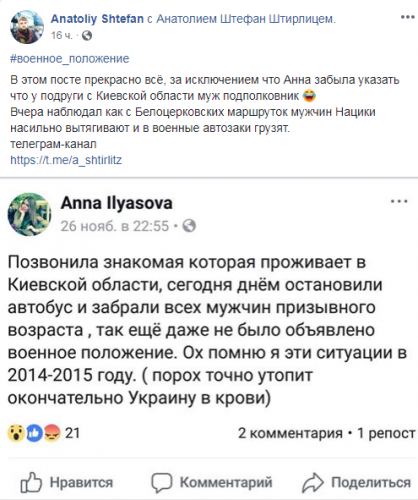Image resolution: width=418 pixels, height=500 pixels.
Task: Click the share arrow icon beside Поделиться
Action: (x=313, y=483)
